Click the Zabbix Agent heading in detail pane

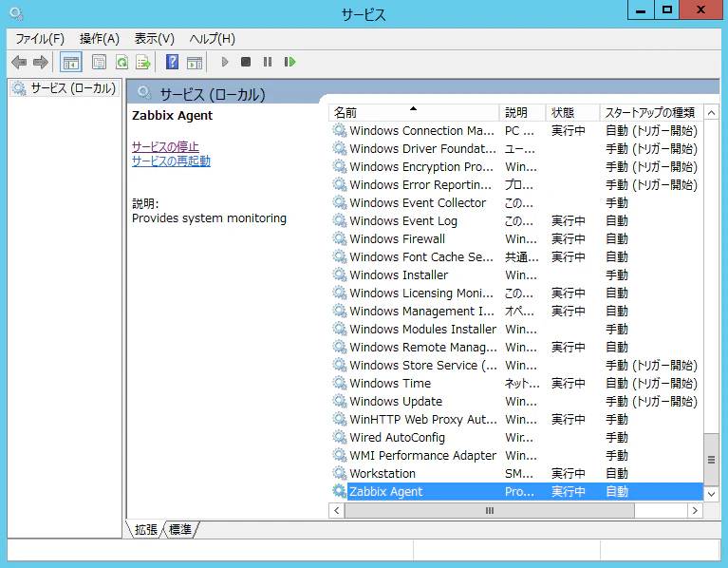(172, 116)
